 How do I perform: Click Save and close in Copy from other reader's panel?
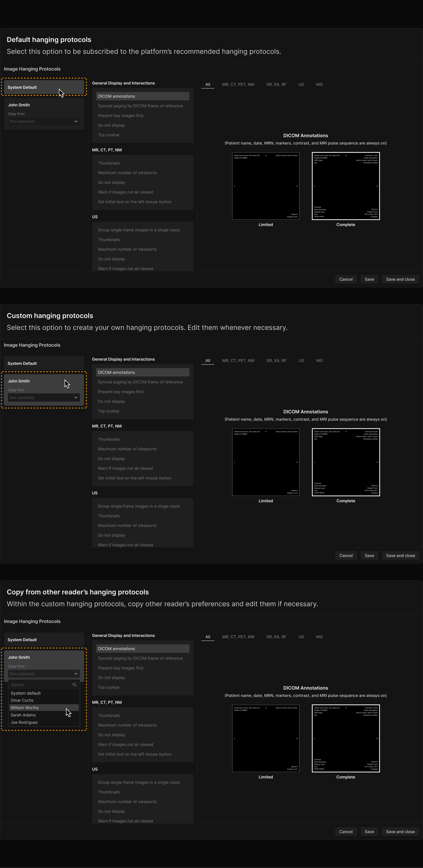[x=400, y=832]
